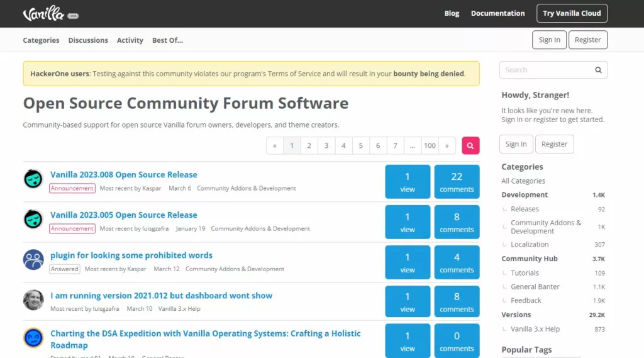Open the Tutorials subcategory

pos(525,273)
